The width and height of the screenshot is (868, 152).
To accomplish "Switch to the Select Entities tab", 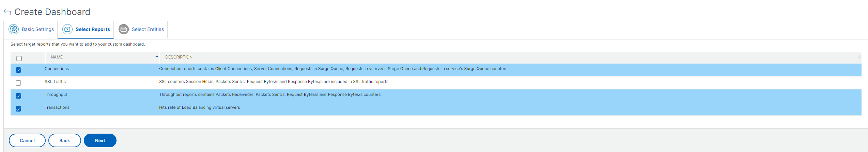I will 141,30.
